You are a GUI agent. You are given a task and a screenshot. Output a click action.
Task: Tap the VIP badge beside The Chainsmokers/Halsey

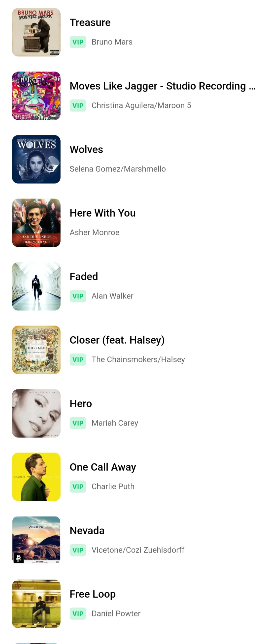78,359
